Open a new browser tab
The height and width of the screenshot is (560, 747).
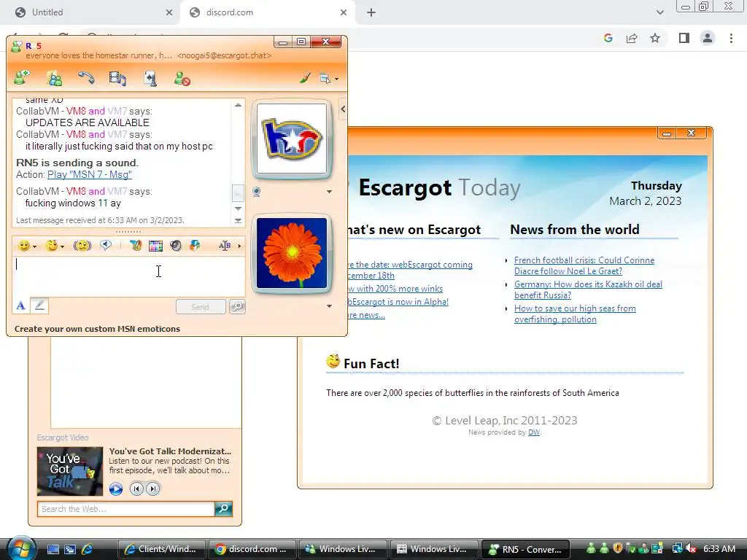click(x=371, y=12)
